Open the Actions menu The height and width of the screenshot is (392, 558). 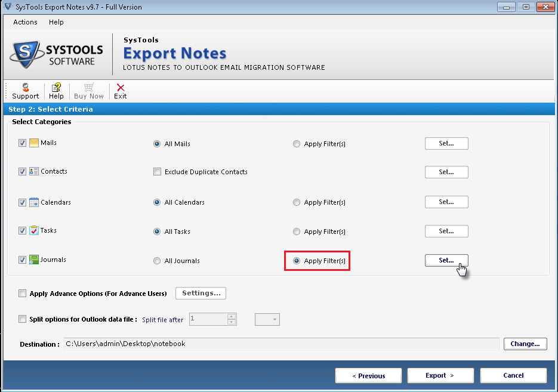pyautogui.click(x=25, y=22)
